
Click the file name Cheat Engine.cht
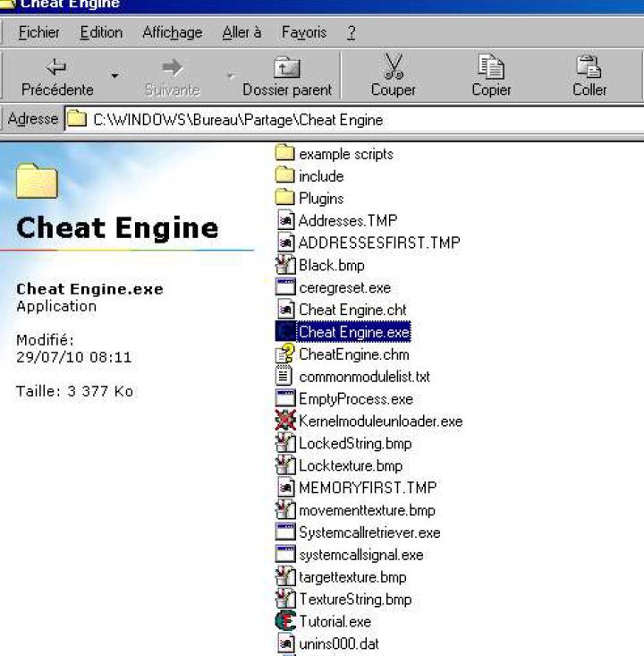tap(352, 310)
